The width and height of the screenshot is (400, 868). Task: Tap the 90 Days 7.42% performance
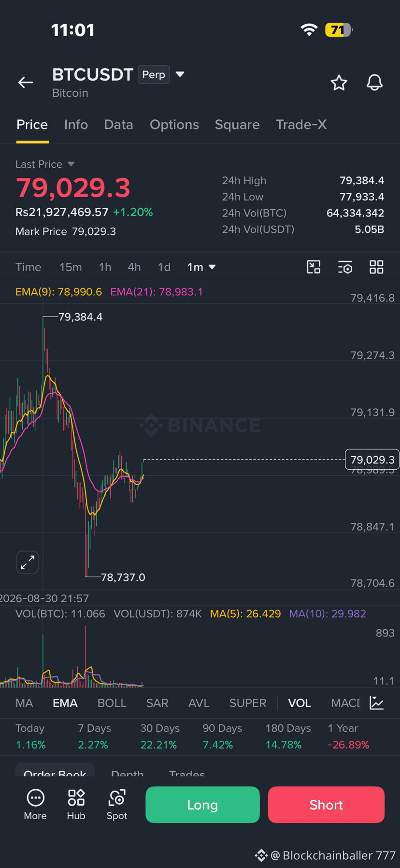(x=222, y=737)
